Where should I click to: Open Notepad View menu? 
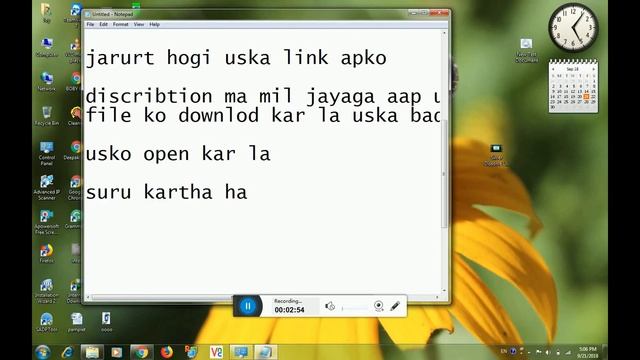(x=139, y=24)
